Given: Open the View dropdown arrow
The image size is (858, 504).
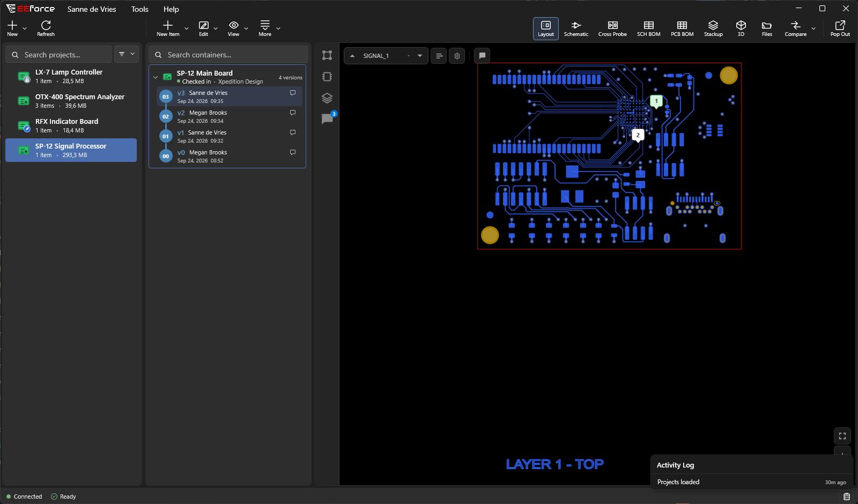Looking at the screenshot, I should pos(246,28).
